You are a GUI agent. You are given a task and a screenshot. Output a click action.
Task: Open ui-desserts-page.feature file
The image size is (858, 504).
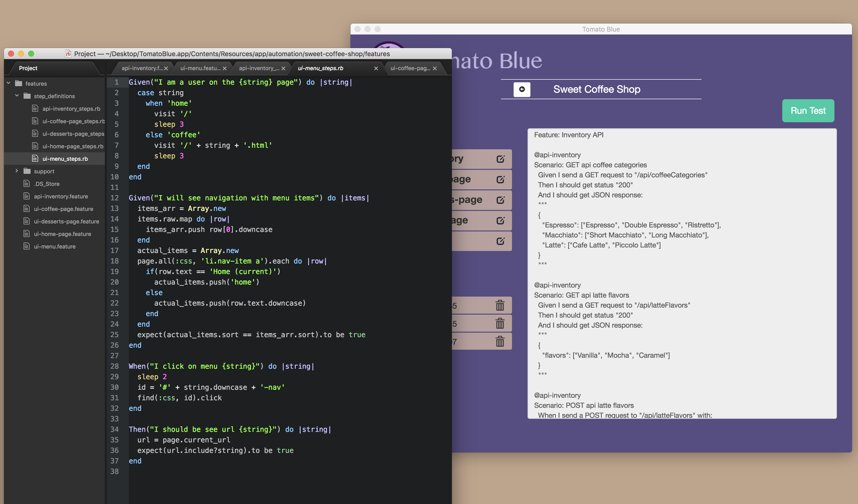click(x=66, y=221)
